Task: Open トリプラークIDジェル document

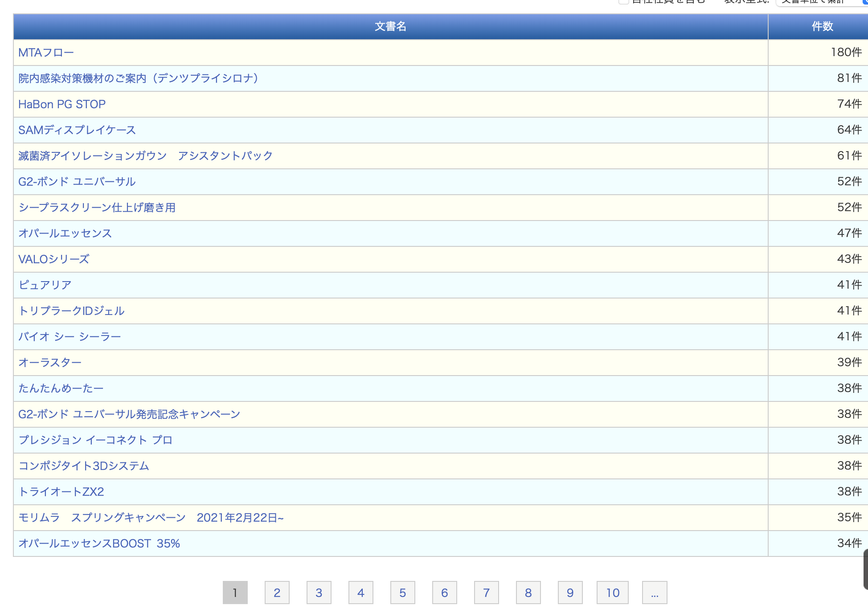Action: click(71, 311)
